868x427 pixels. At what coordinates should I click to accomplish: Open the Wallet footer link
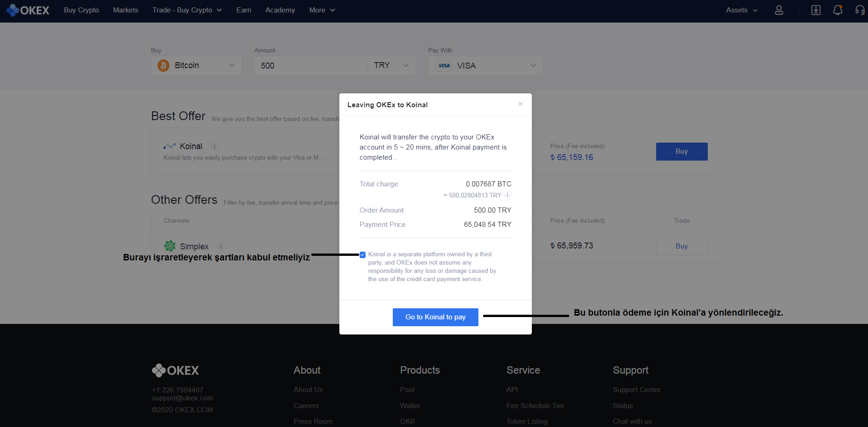(x=410, y=406)
